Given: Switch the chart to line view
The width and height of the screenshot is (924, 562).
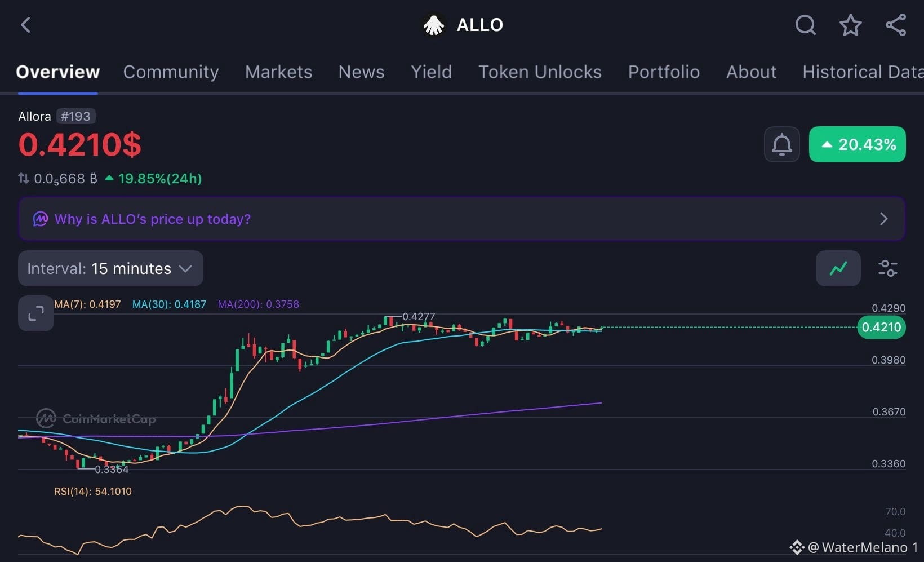Looking at the screenshot, I should pyautogui.click(x=838, y=268).
